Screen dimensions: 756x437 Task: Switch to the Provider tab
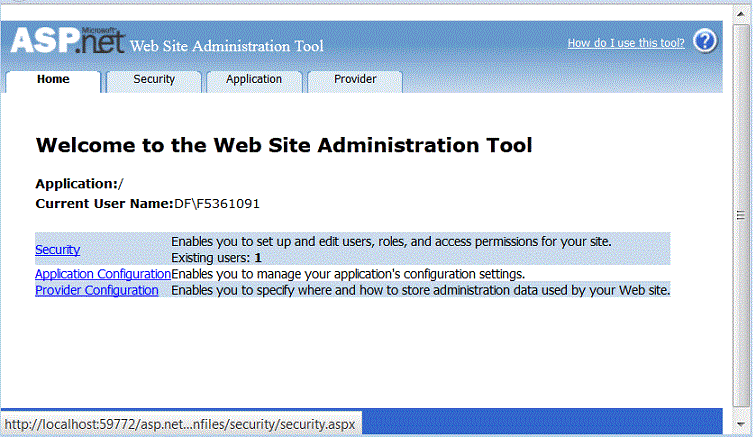click(x=355, y=81)
